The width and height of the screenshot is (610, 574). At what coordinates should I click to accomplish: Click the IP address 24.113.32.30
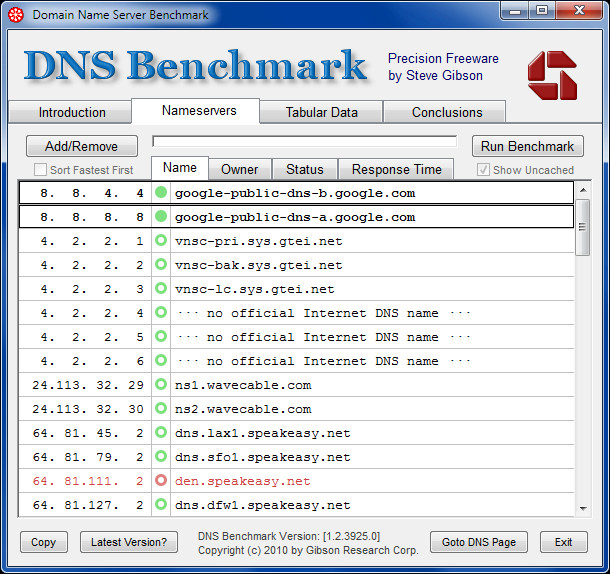coord(88,409)
